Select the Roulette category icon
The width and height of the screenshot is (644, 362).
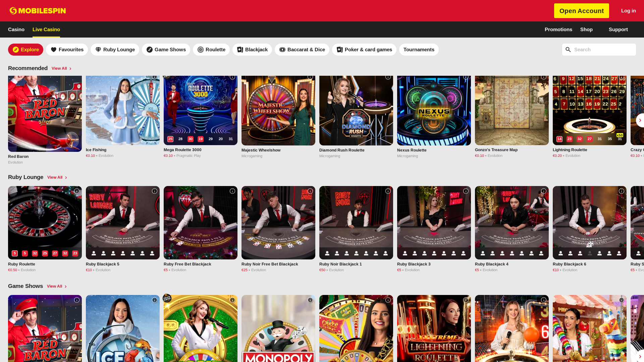201,50
